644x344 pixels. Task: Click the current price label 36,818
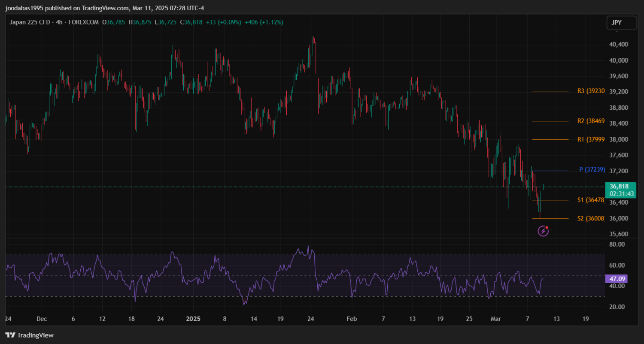(x=619, y=186)
